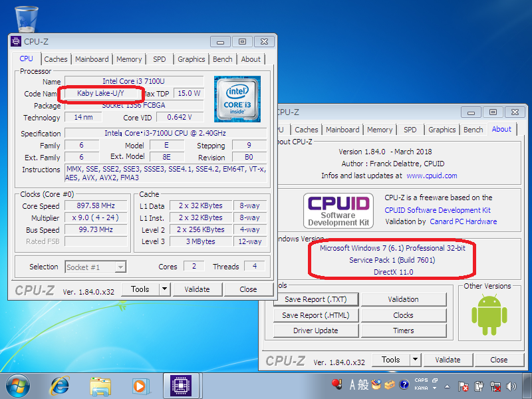
Task: Click the speaker icon in the system tray
Action: point(511,386)
